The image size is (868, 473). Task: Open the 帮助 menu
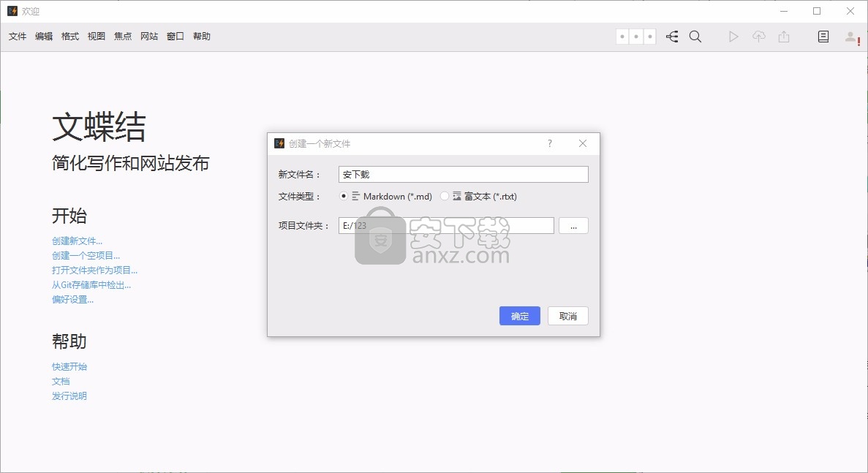202,37
